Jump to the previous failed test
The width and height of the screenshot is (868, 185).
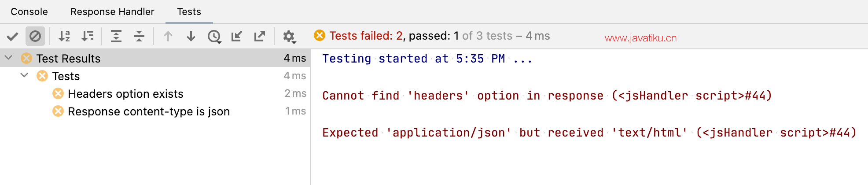[168, 36]
